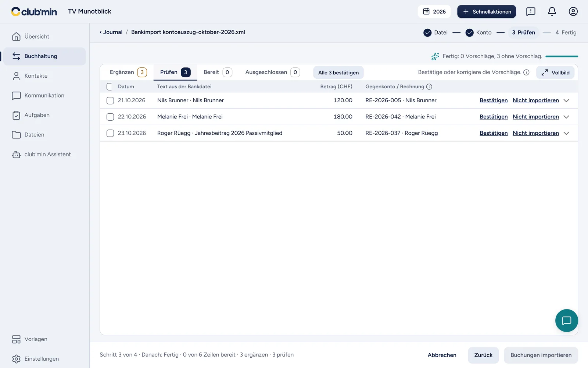
Task: Click the info icon next to Gegenkonto / Rechnung
Action: point(429,87)
